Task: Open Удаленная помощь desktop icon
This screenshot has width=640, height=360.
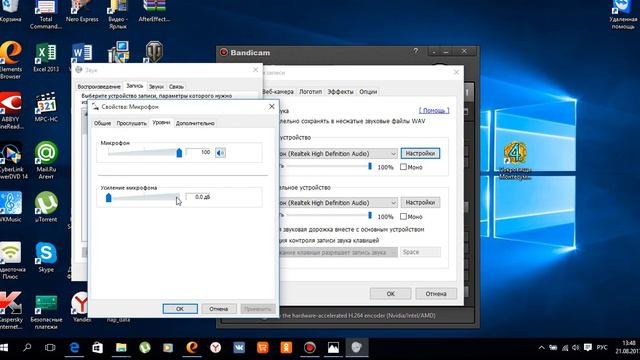Action: 623,15
